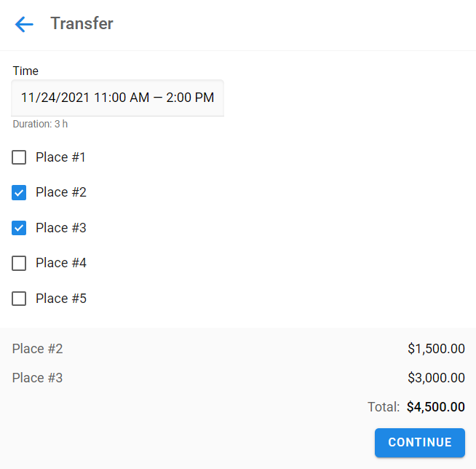Click the Duration: 3 h hint text
The width and height of the screenshot is (476, 469).
point(40,124)
